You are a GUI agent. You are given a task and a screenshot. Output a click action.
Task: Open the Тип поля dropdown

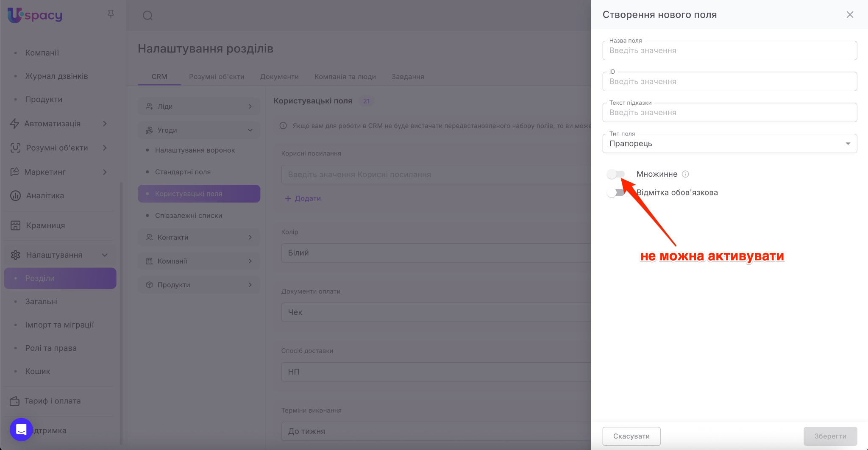point(729,144)
